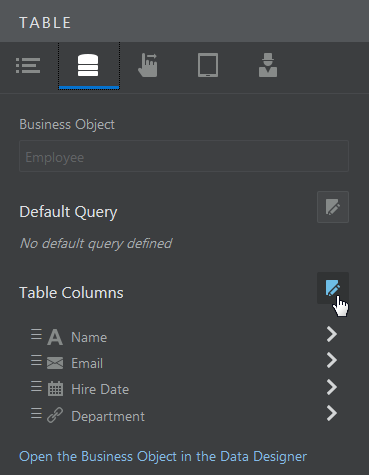Open the General properties list tab

click(x=28, y=65)
